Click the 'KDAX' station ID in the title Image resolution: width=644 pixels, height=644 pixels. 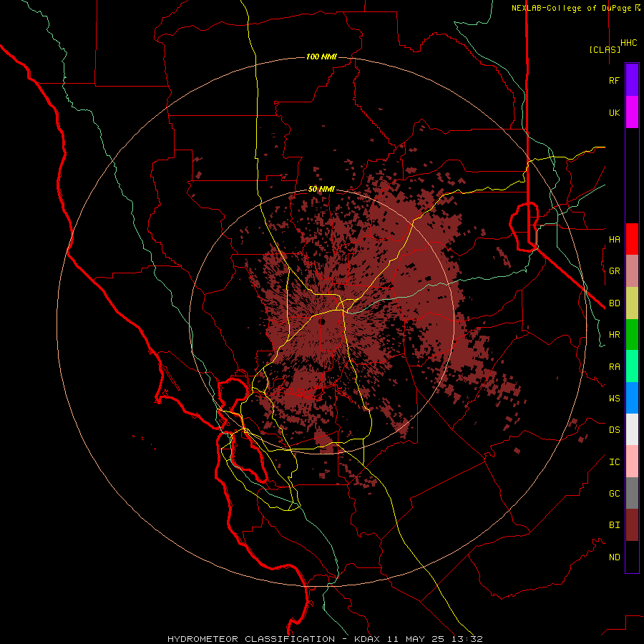tap(367, 639)
